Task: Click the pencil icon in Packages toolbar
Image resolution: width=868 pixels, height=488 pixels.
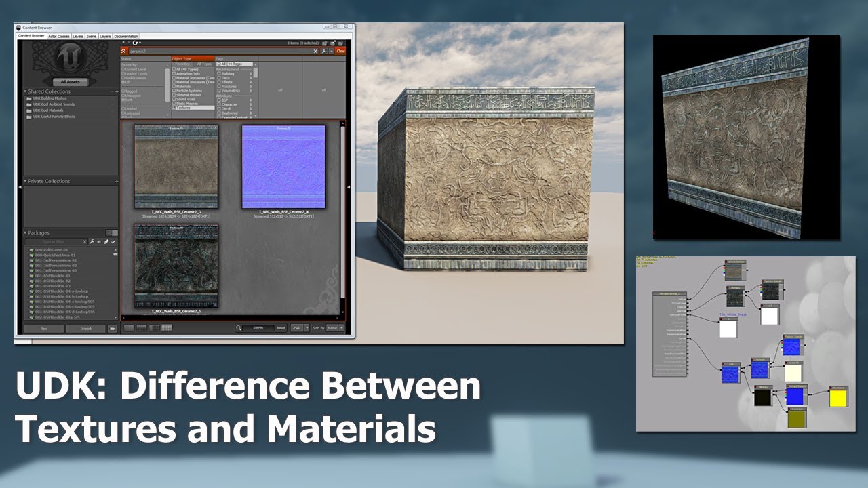Action: click(106, 242)
